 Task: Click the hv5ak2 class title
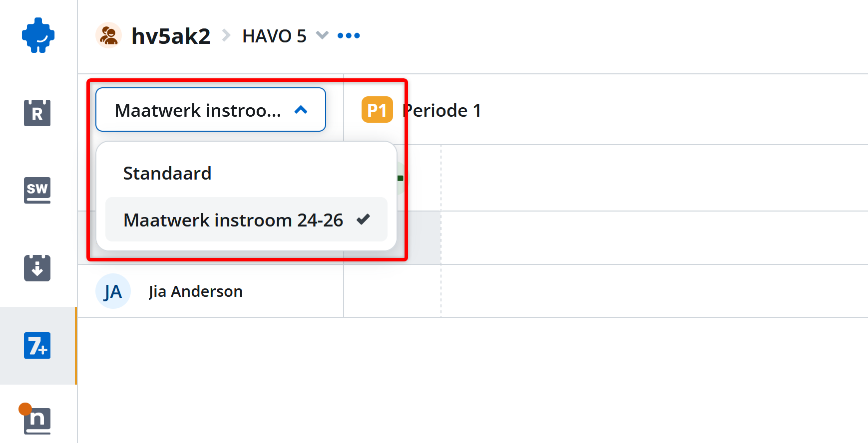coord(171,36)
